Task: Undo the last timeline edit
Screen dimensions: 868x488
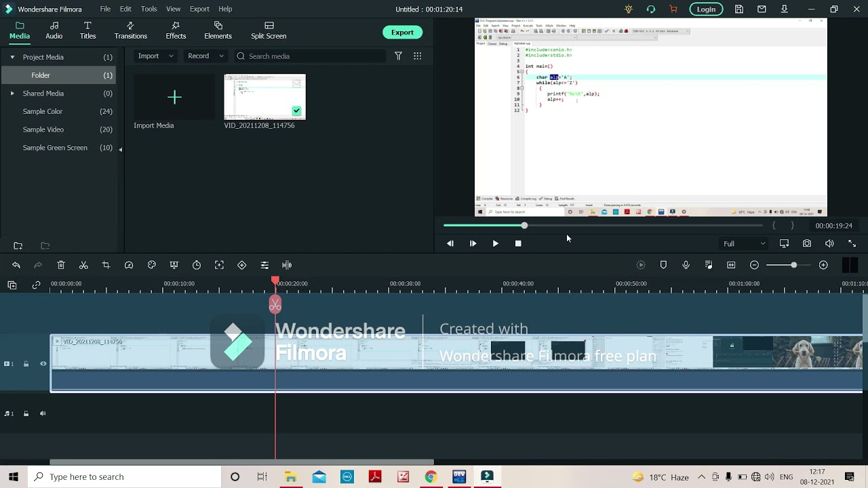Action: (x=16, y=265)
